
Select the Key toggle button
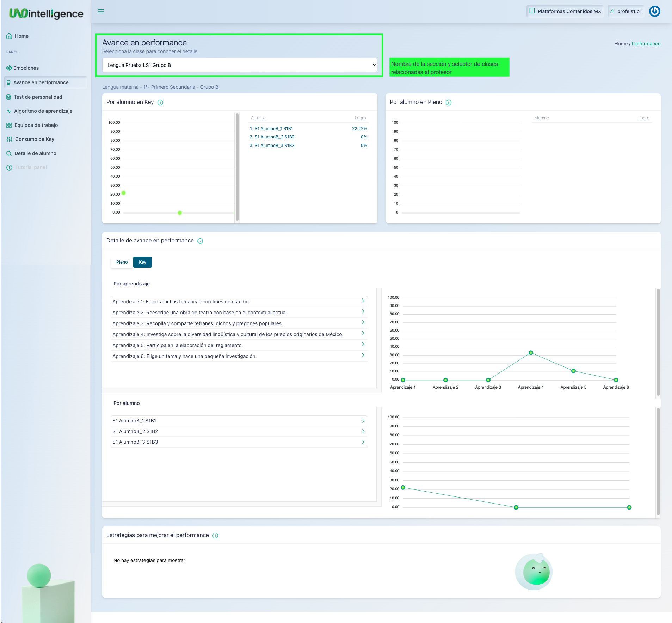coord(142,262)
